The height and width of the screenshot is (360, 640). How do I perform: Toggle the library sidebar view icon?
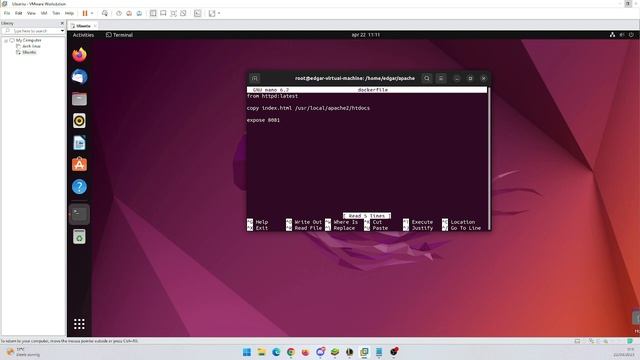[153, 13]
